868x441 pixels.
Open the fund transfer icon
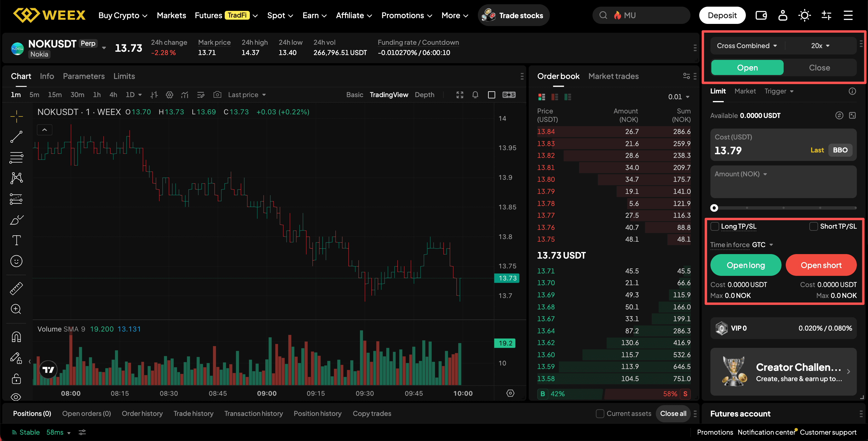pyautogui.click(x=839, y=116)
